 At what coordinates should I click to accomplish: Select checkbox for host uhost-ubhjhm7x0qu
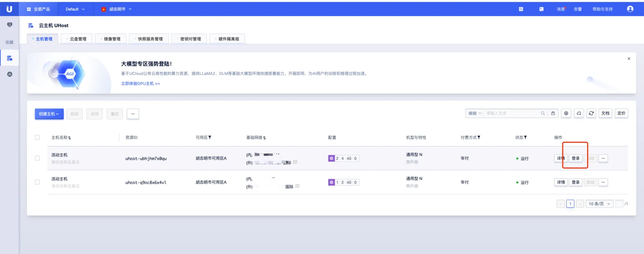coord(37,158)
